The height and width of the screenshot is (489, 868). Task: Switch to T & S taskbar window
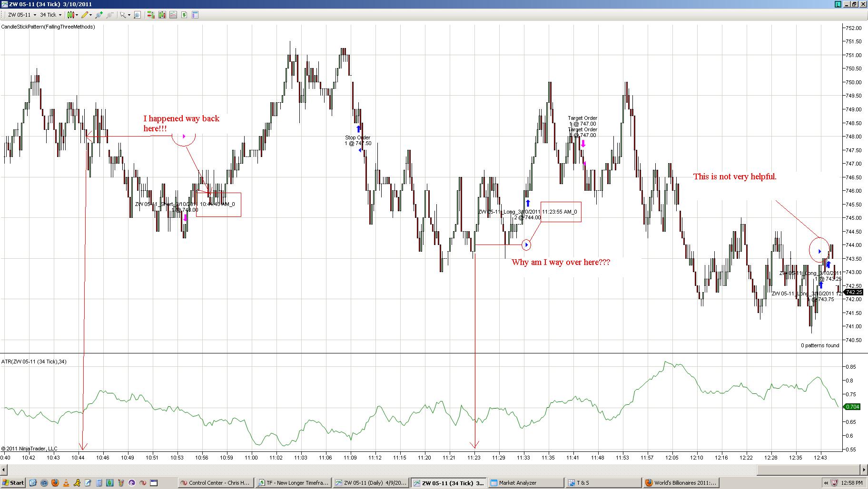pyautogui.click(x=603, y=483)
